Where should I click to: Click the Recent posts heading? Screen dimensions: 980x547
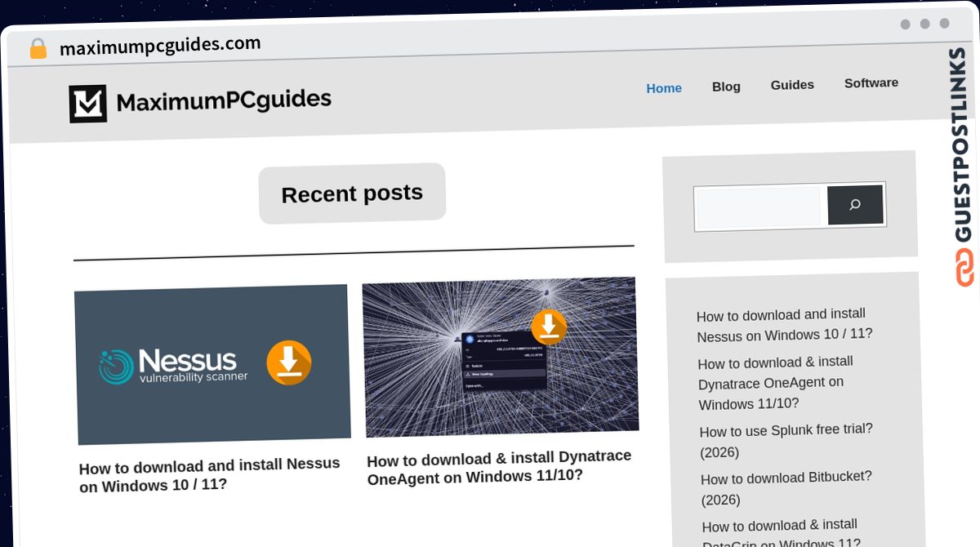(352, 193)
